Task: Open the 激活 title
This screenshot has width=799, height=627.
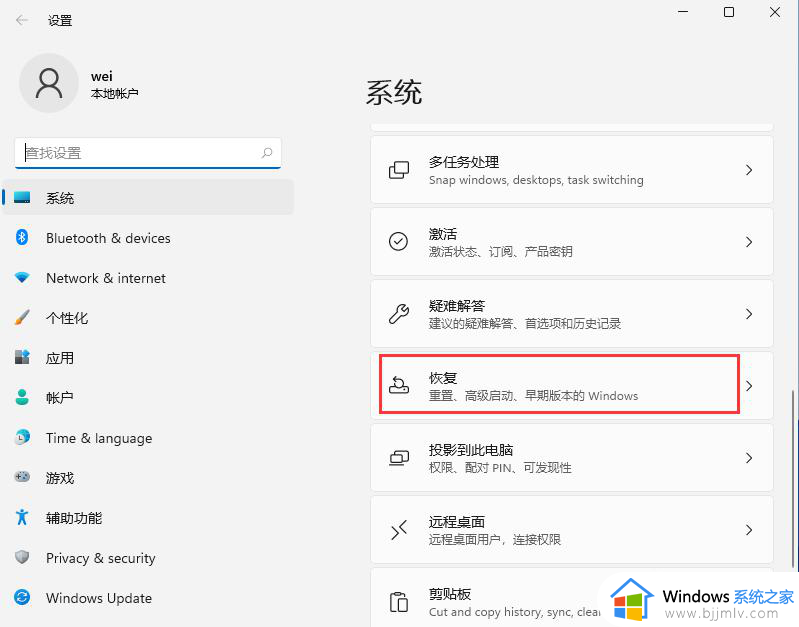Action: tap(443, 233)
